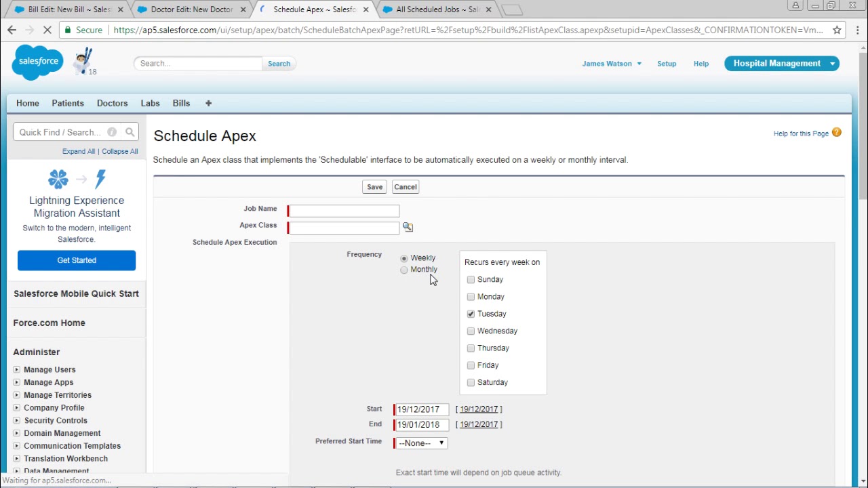Viewport: 868px width, 488px height.
Task: Open the Patients tab
Action: [68, 103]
